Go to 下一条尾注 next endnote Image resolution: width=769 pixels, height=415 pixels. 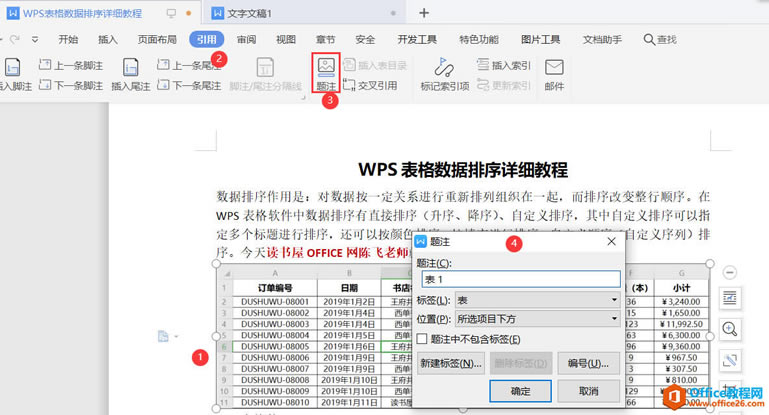189,85
